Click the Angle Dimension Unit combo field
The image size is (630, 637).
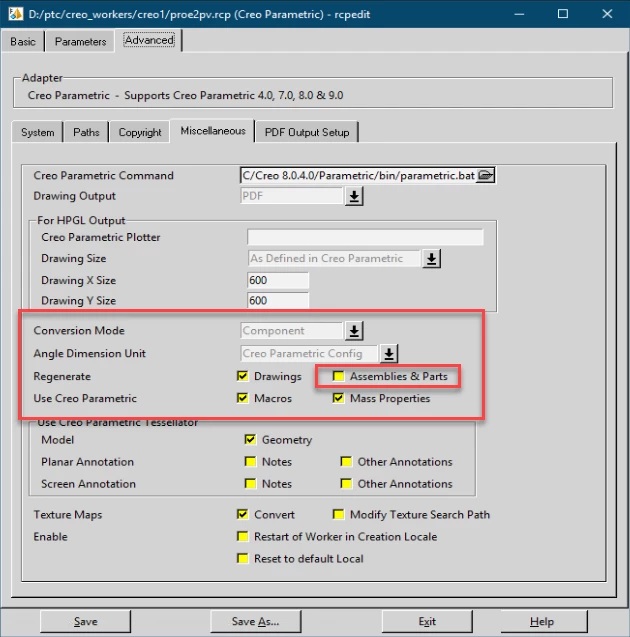pyautogui.click(x=309, y=353)
